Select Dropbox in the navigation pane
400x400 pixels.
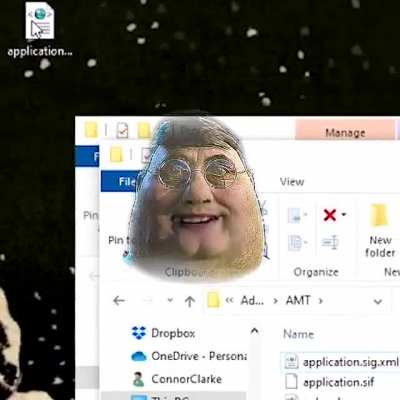pos(173,333)
